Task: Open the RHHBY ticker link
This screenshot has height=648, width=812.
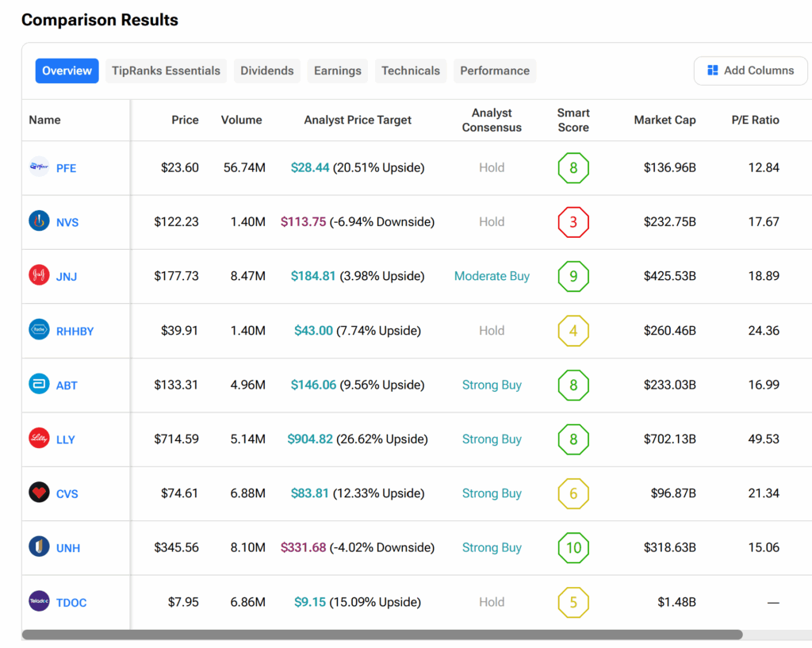Action: (75, 332)
